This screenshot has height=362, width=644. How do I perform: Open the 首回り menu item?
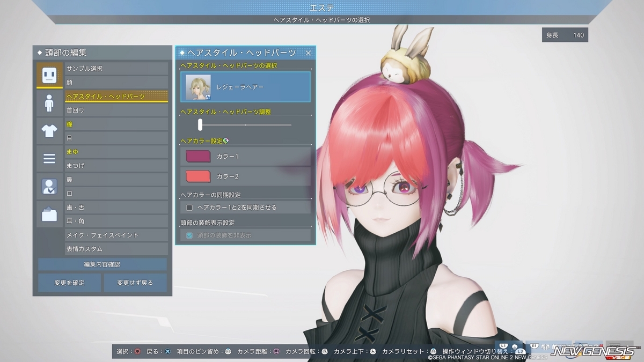click(116, 110)
